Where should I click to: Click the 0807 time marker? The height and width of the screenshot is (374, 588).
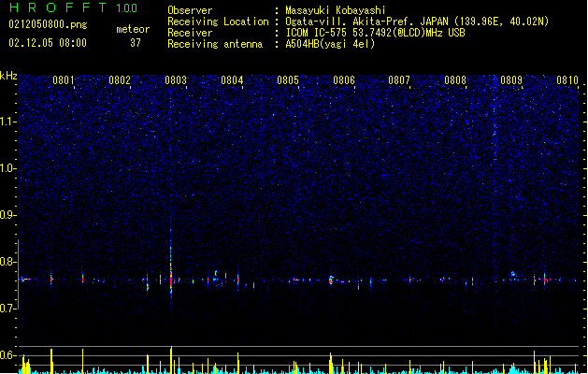point(399,80)
